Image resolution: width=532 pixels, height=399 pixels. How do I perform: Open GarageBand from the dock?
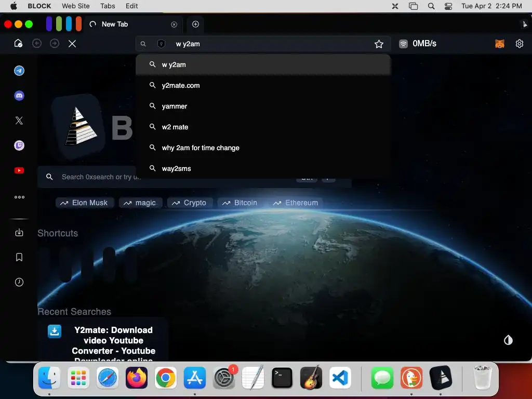point(311,378)
